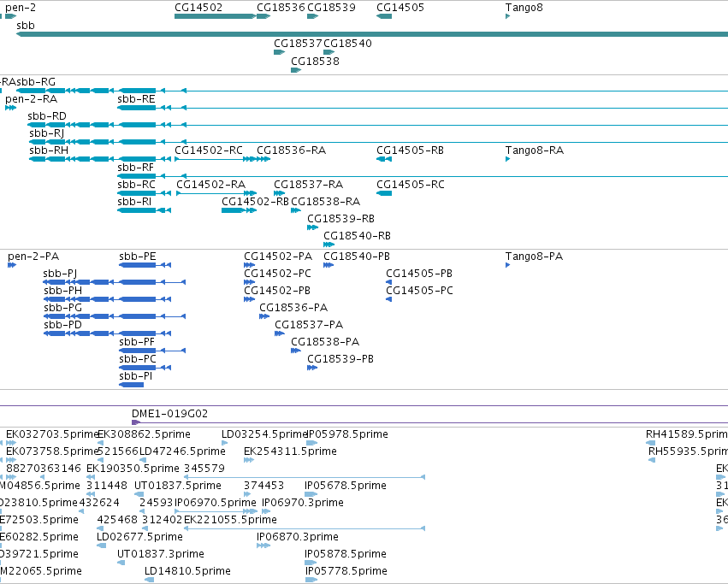The image size is (728, 584).
Task: Click transcript sbb-RJ label
Action: (46, 133)
